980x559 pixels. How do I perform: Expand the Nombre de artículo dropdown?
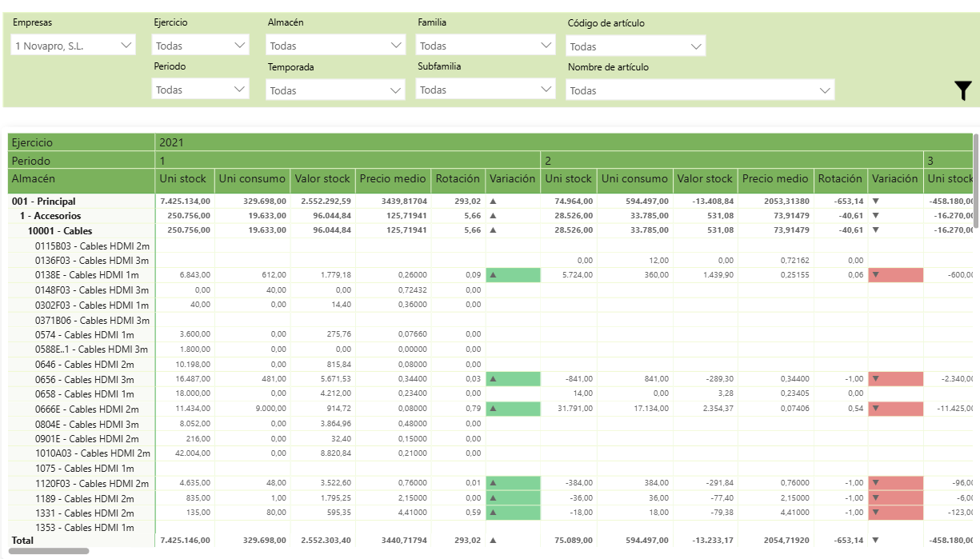(x=700, y=90)
